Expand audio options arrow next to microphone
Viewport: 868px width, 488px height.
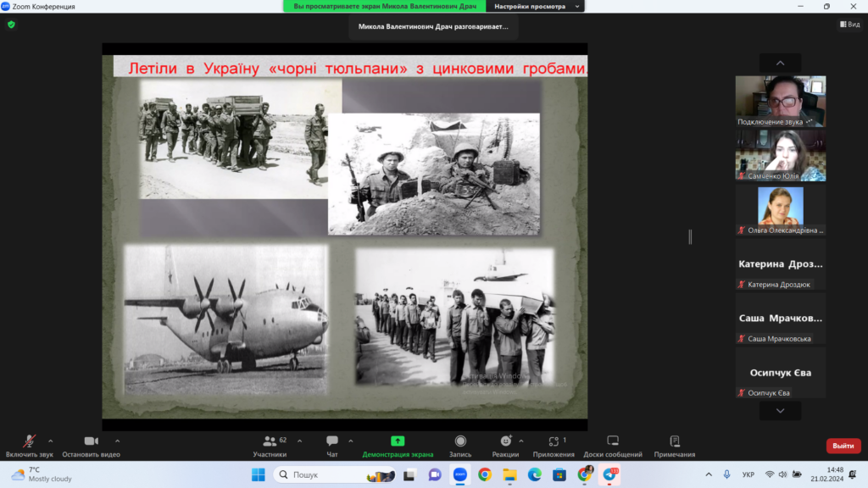(50, 441)
